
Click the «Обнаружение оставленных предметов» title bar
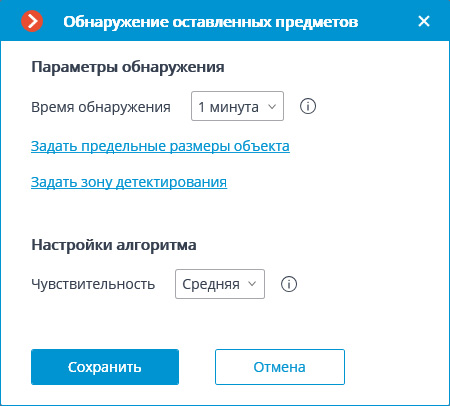tap(211, 22)
